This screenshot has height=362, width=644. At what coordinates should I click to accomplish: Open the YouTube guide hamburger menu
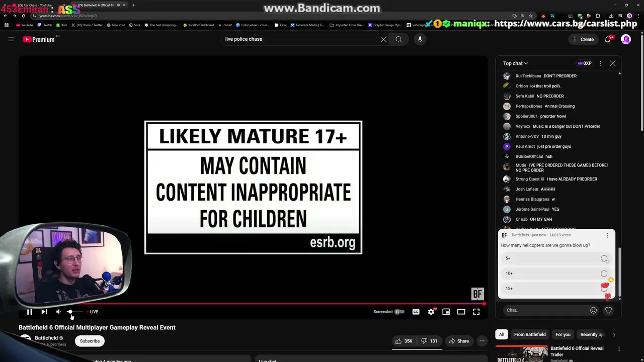pos(11,39)
